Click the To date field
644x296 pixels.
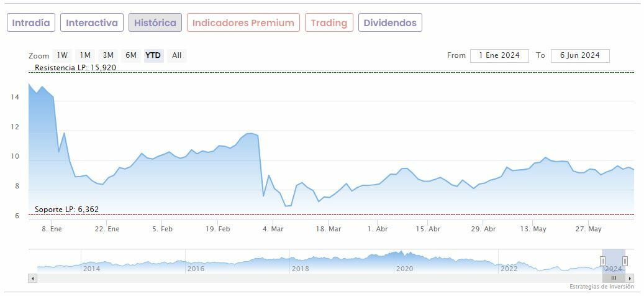[x=579, y=55]
